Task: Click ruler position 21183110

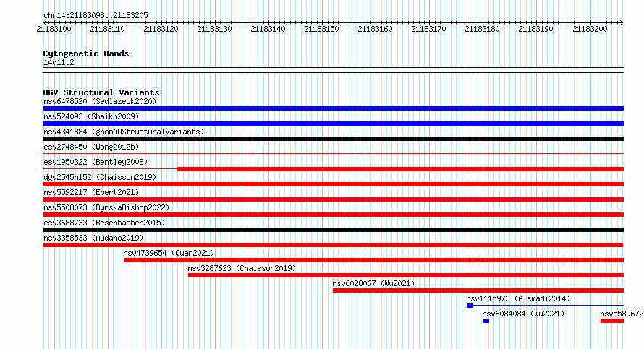Action: (x=107, y=29)
